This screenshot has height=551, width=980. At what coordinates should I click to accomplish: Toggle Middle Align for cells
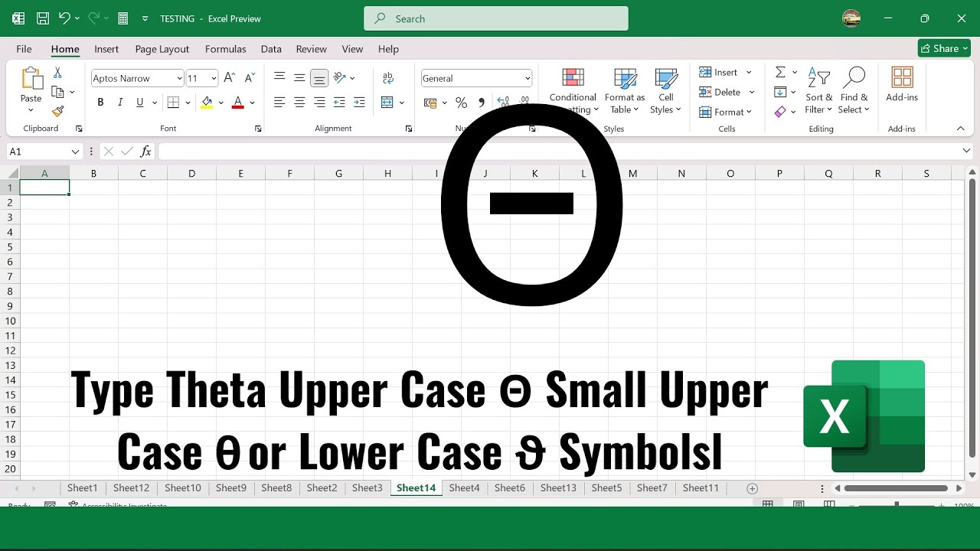(x=299, y=78)
